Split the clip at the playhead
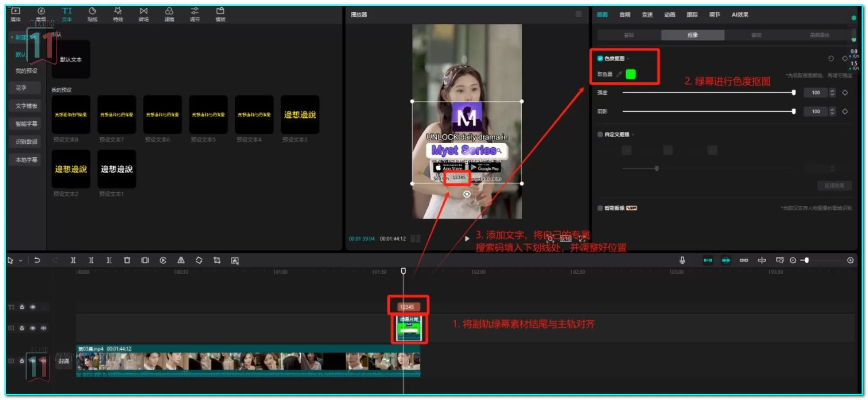Screen dimensions: 868x400 click(x=73, y=260)
